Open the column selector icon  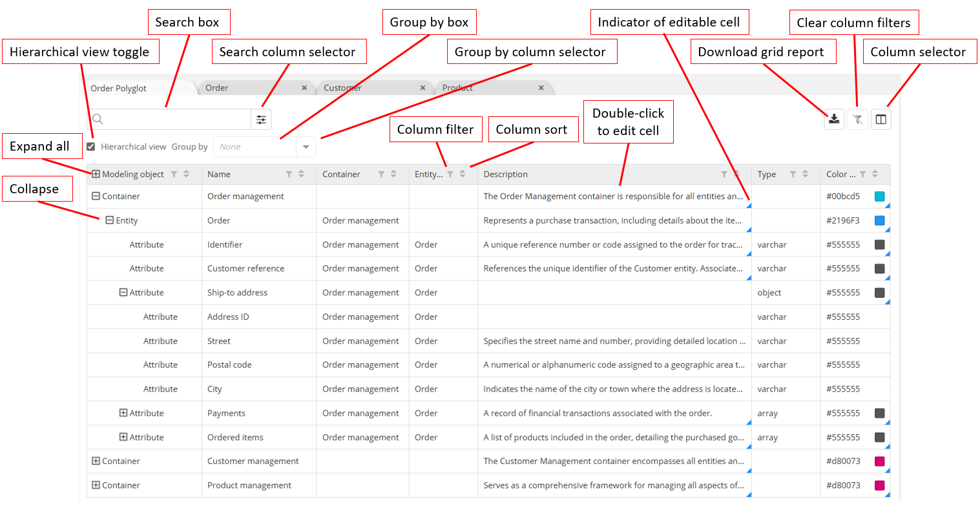pyautogui.click(x=881, y=119)
